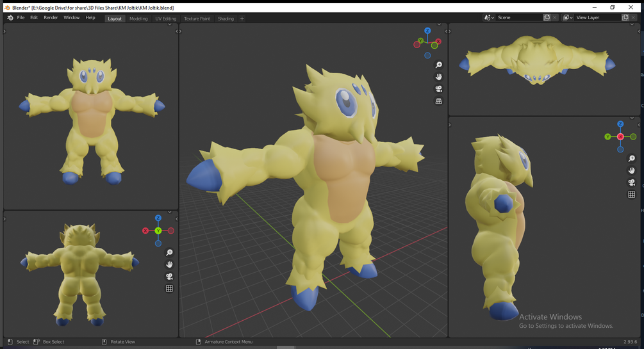This screenshot has height=349, width=644.
Task: Click the blue Z axis on side-view gizmo
Action: point(620,124)
